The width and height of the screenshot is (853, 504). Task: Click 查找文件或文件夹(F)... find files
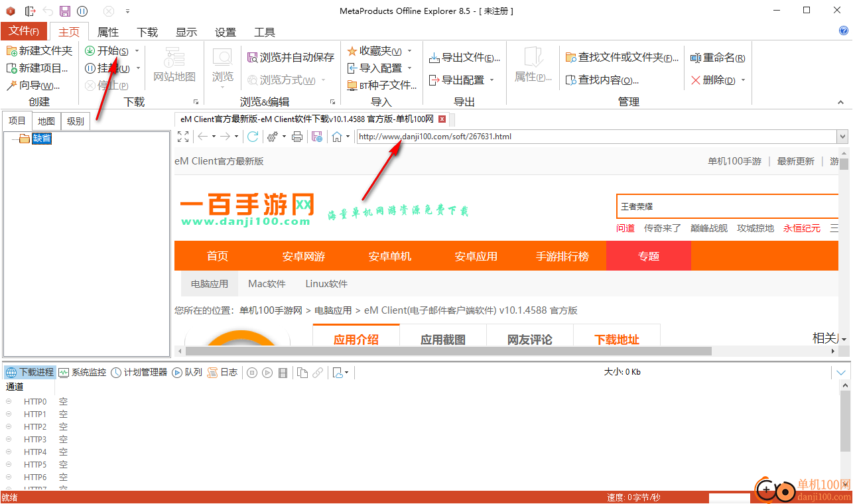coord(623,58)
